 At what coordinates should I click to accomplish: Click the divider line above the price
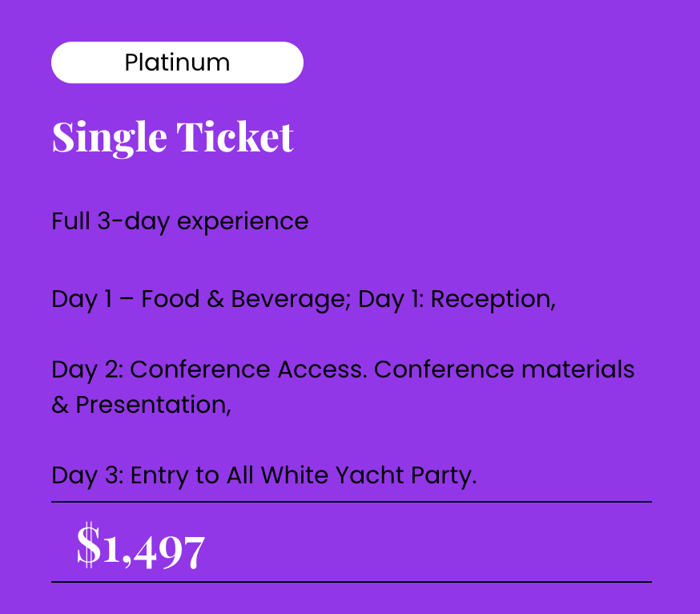(352, 502)
